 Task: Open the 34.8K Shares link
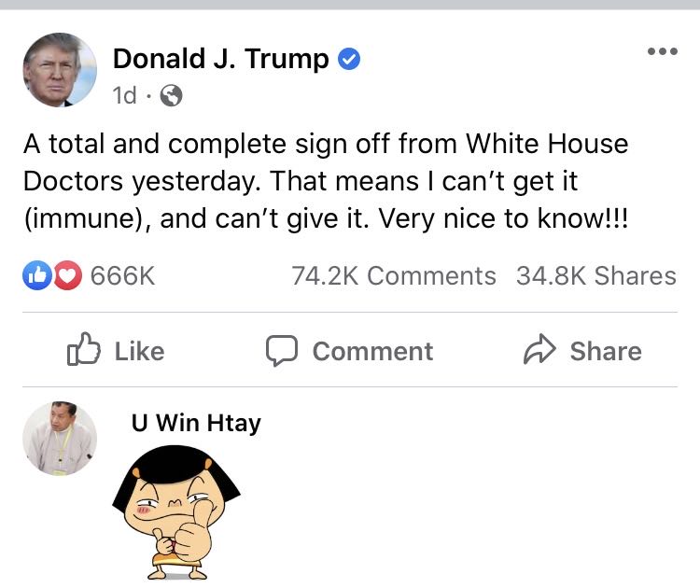[595, 275]
